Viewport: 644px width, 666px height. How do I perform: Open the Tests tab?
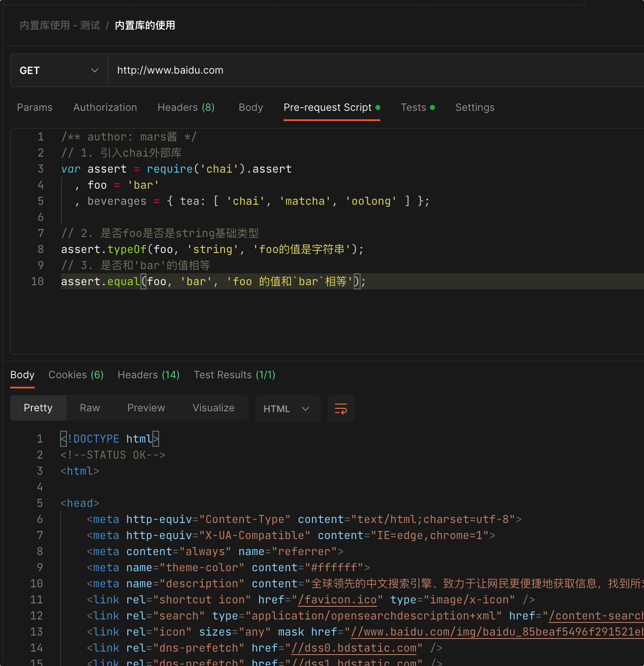418,107
